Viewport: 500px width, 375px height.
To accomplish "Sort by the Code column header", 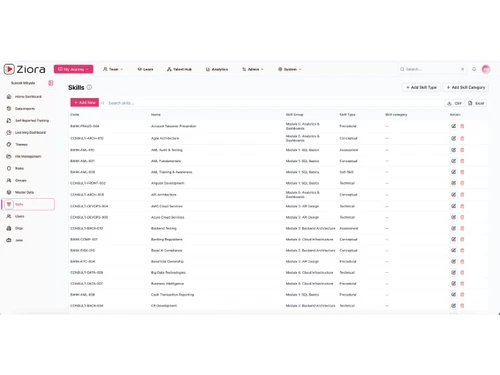I will tap(75, 115).
